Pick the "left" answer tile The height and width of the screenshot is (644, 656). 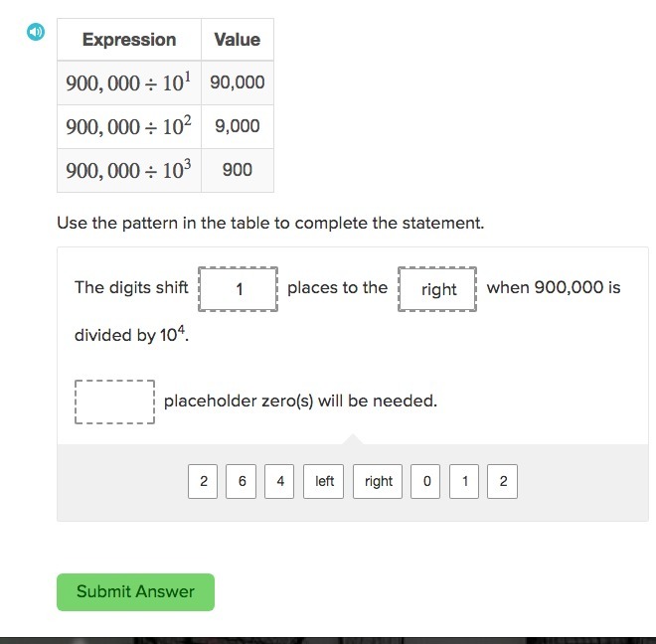[x=325, y=482]
